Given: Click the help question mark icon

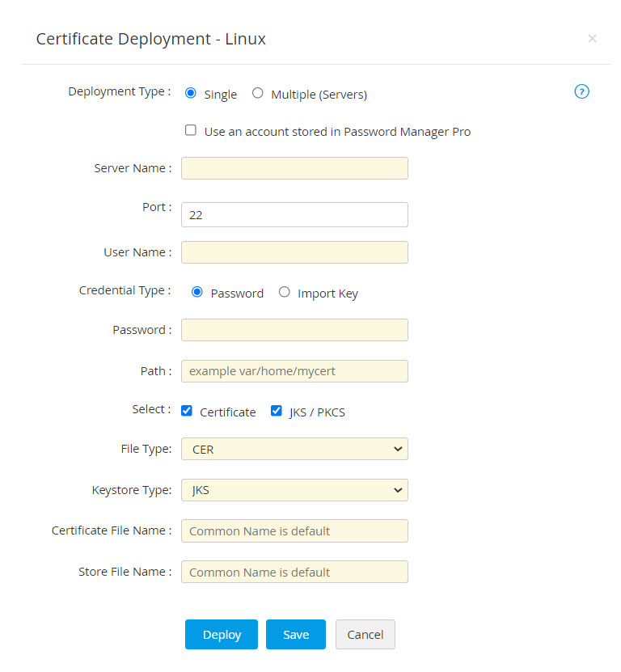Looking at the screenshot, I should pyautogui.click(x=581, y=91).
